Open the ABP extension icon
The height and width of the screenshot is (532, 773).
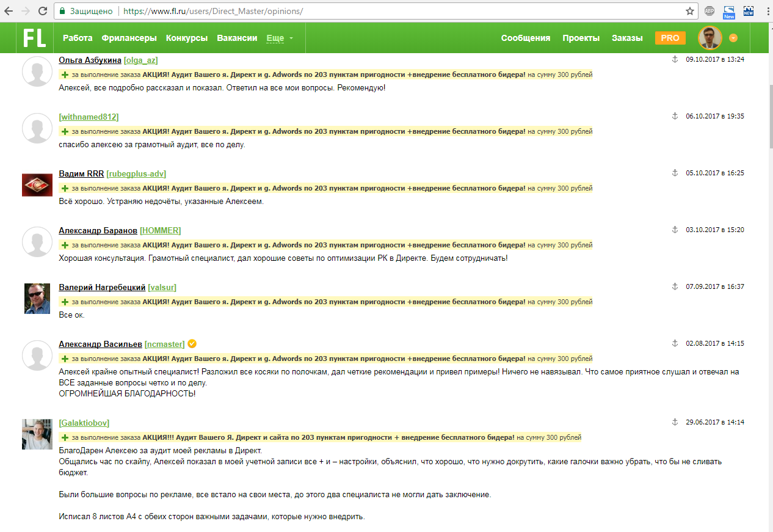click(x=709, y=11)
